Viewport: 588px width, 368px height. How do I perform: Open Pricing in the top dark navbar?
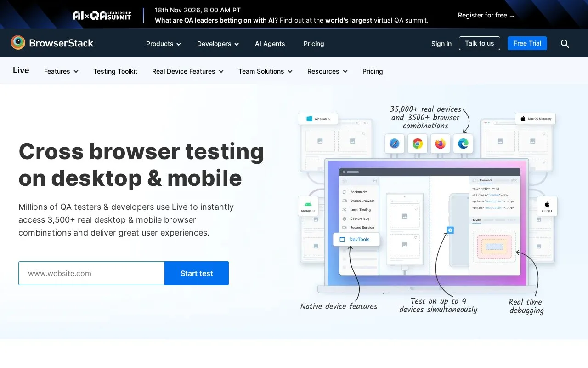tap(314, 44)
